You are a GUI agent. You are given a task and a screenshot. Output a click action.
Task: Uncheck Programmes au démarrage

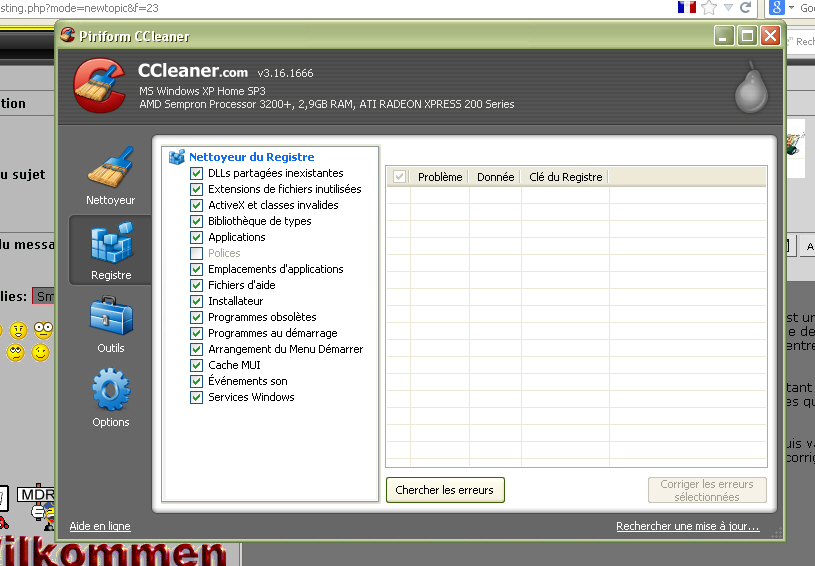point(196,333)
